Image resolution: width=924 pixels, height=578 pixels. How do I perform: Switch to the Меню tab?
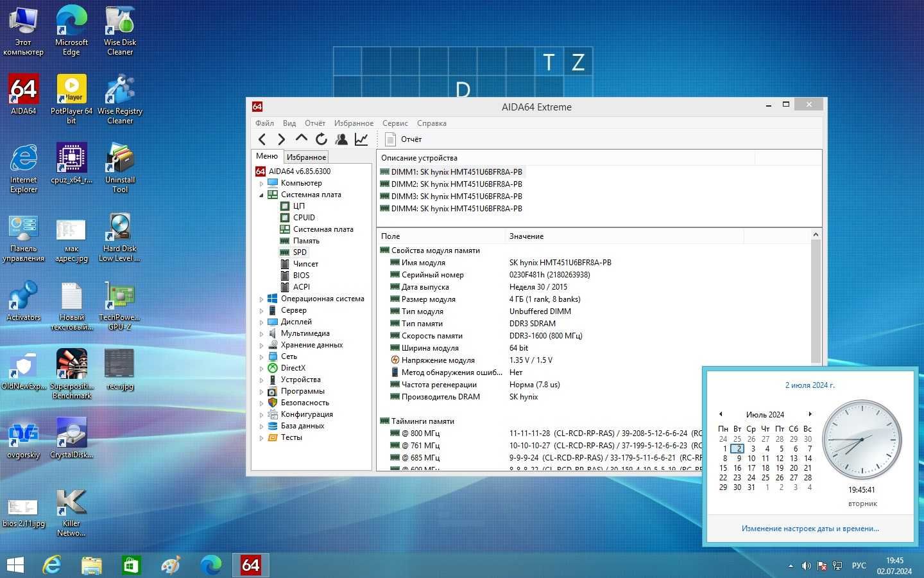point(267,156)
